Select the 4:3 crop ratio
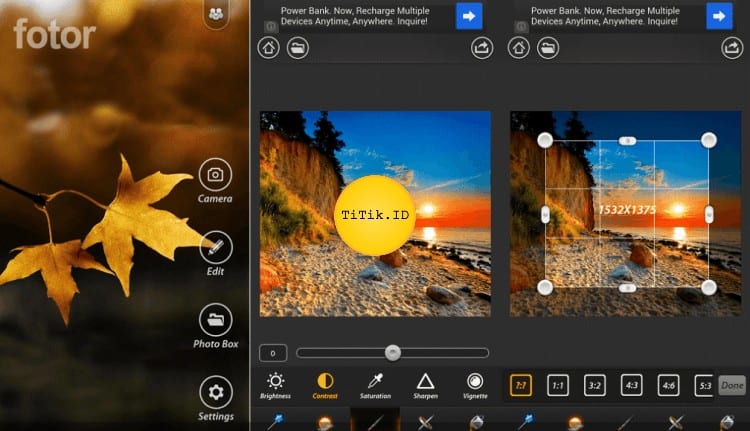Viewport: 750px width, 431px height. pyautogui.click(x=631, y=385)
